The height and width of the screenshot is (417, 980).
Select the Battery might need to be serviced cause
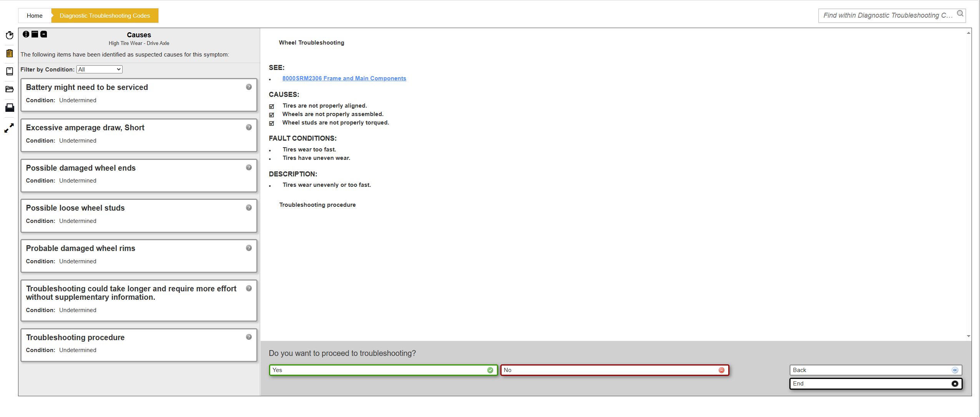click(139, 95)
